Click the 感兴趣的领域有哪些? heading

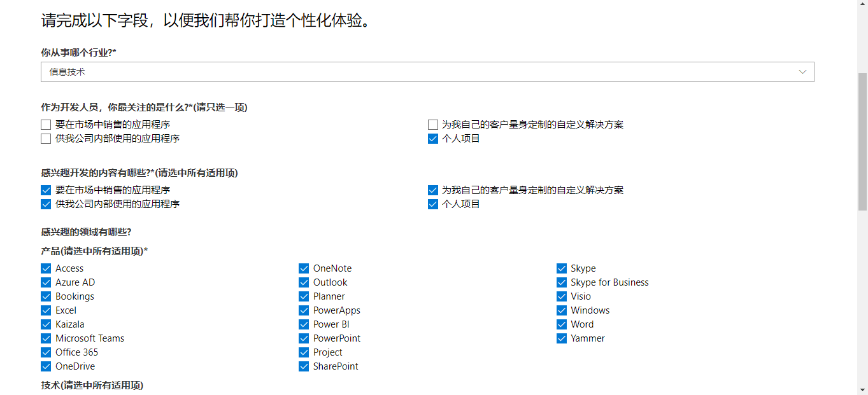click(x=86, y=232)
